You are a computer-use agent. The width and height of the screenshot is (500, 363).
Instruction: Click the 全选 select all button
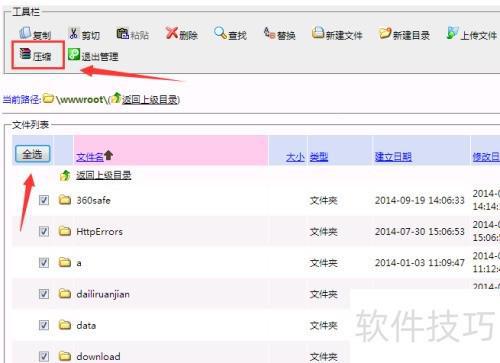click(32, 154)
